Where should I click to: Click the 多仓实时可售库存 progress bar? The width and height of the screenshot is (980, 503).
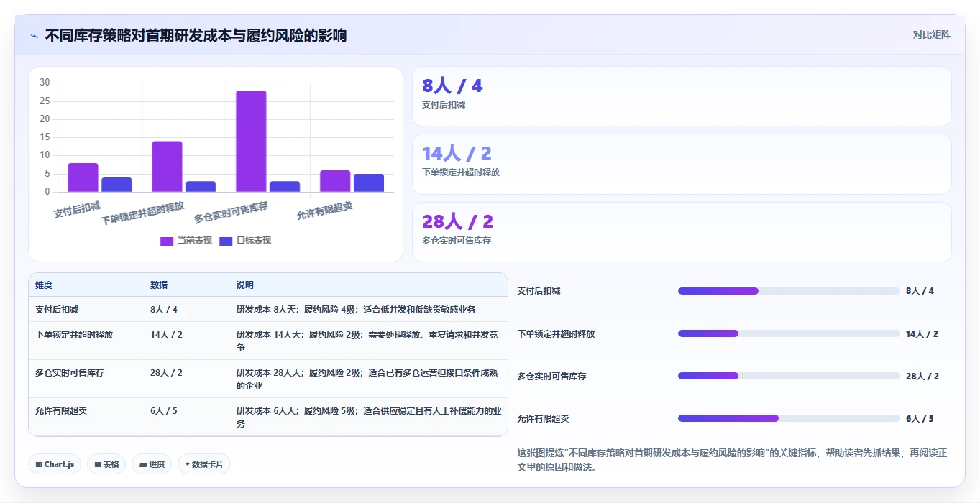tap(789, 376)
